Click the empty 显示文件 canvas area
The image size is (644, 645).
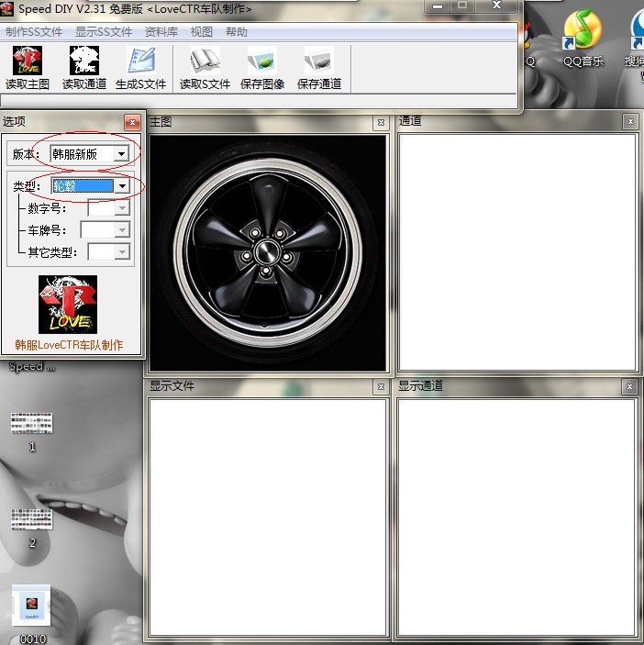pyautogui.click(x=268, y=517)
